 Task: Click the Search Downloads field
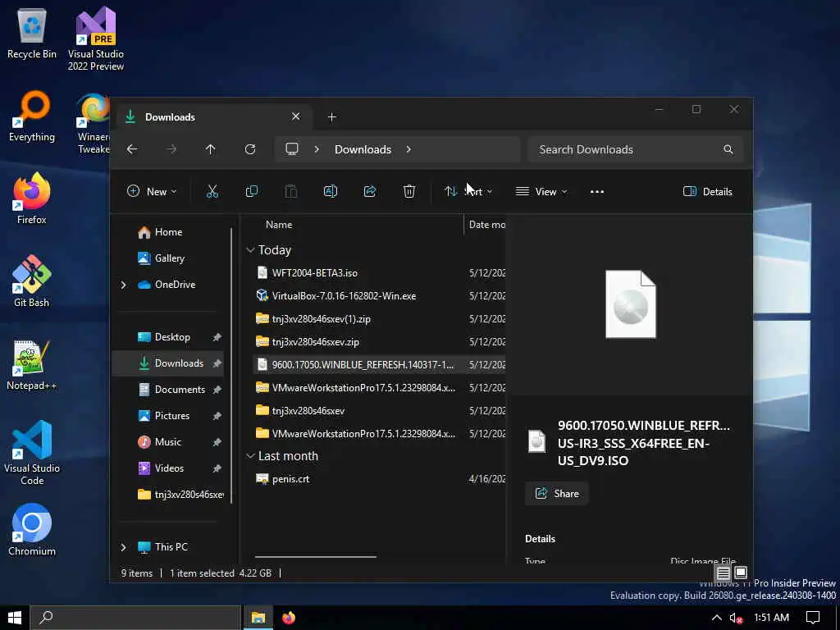pos(636,149)
